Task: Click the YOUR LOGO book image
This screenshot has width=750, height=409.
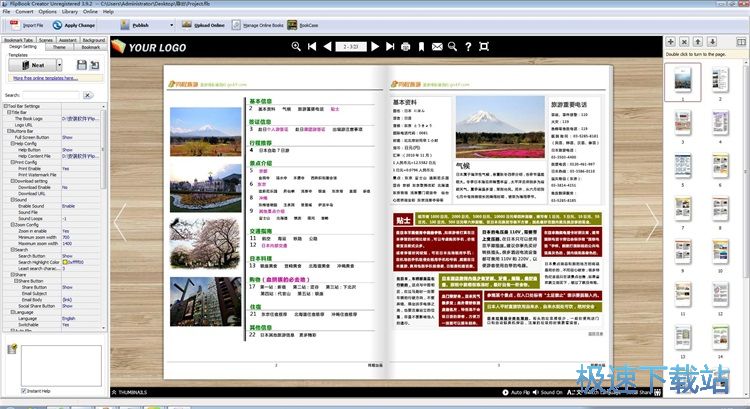Action: [119, 47]
